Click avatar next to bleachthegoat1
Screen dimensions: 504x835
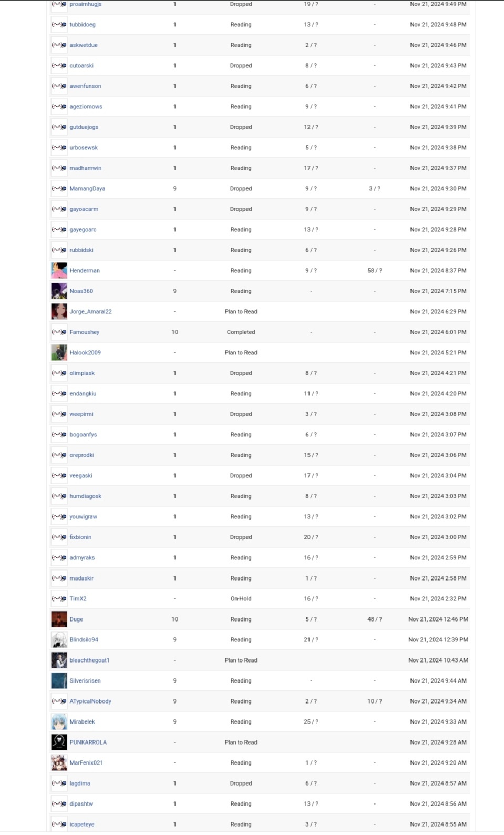59,660
